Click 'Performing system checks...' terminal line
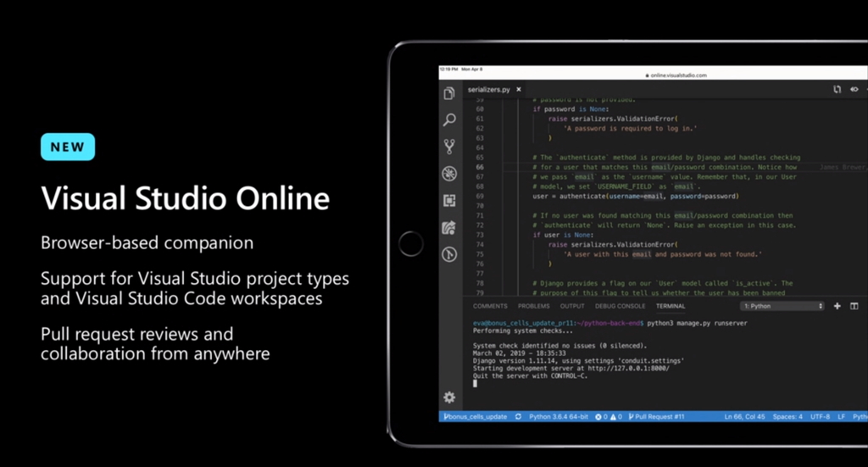The image size is (868, 467). (x=522, y=331)
